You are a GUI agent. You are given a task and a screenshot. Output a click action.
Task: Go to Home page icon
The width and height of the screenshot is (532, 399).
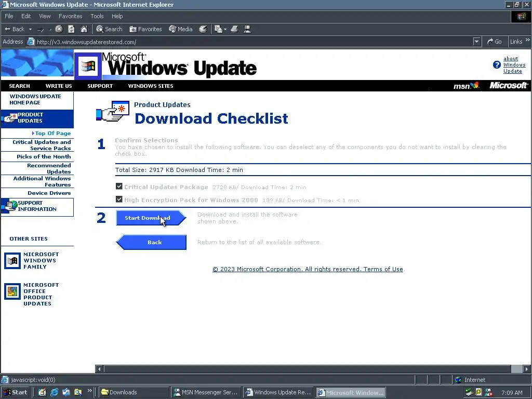click(84, 29)
